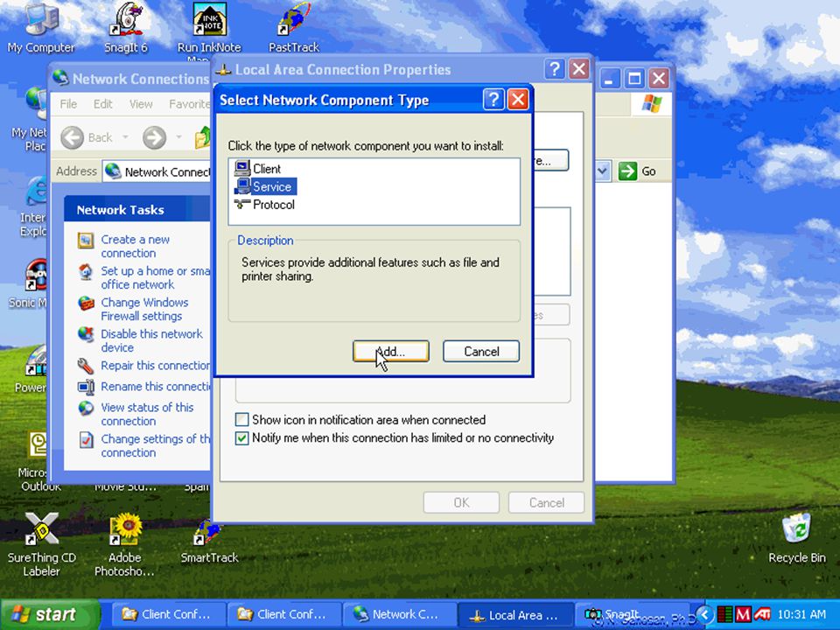The image size is (840, 630).
Task: Click the Protocol cable icon
Action: tap(242, 204)
